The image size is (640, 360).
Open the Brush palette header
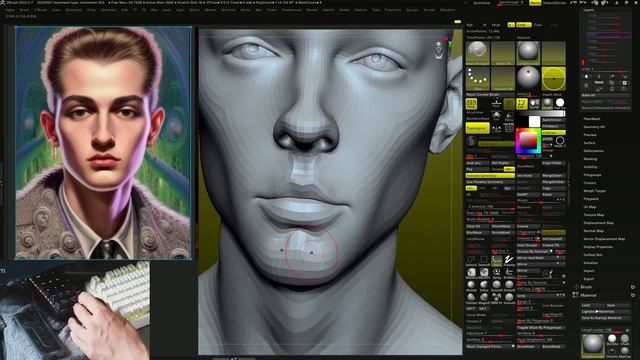coord(586,287)
